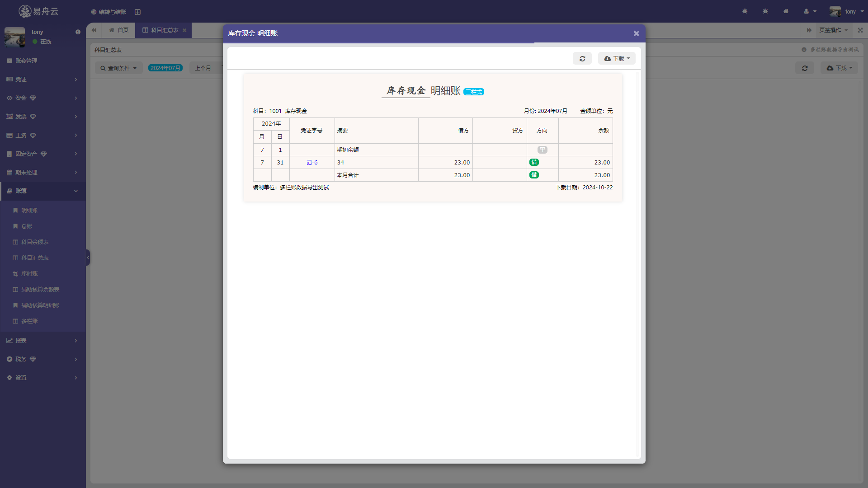Toggle fullscreen with the expand icon

[860, 30]
